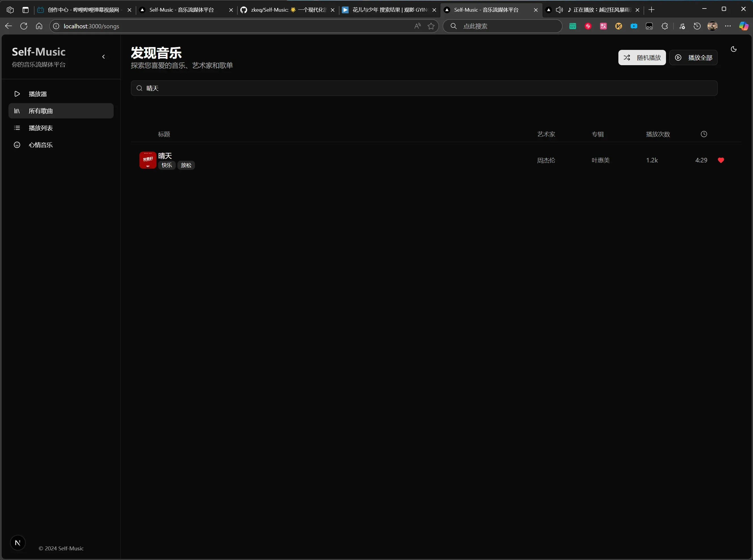Screen dimensions: 753x560
Task: Click the 快乐 mood tag
Action: (x=167, y=166)
